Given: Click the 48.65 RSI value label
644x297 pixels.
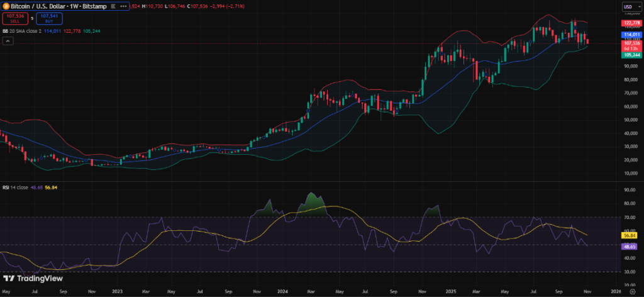Looking at the screenshot, I should pos(630,247).
